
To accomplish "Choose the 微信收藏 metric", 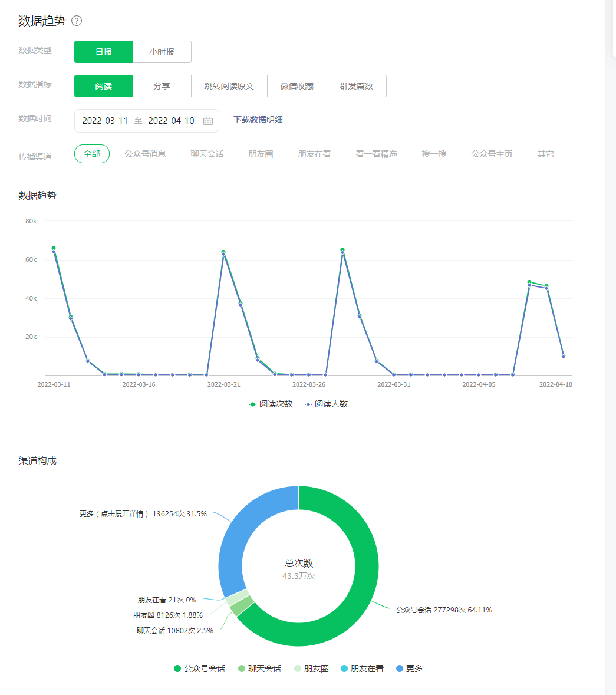I will (297, 86).
